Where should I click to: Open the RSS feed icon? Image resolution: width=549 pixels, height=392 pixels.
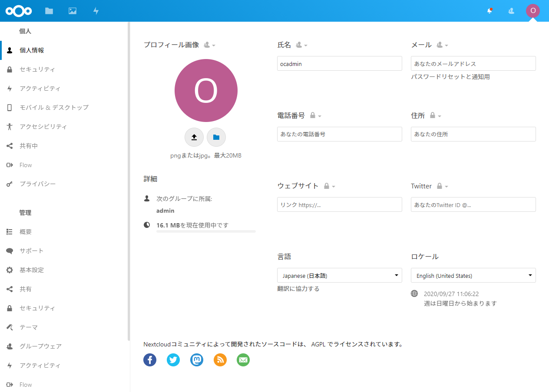(220, 359)
